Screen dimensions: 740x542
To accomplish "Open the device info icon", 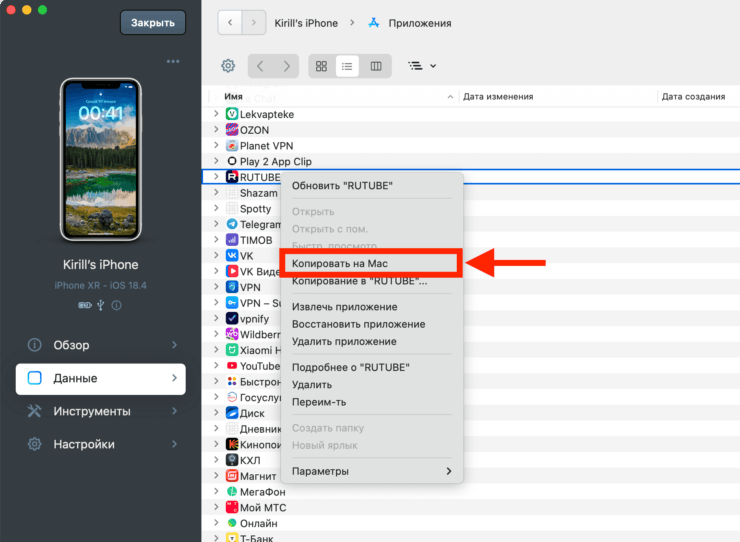I will pos(115,305).
